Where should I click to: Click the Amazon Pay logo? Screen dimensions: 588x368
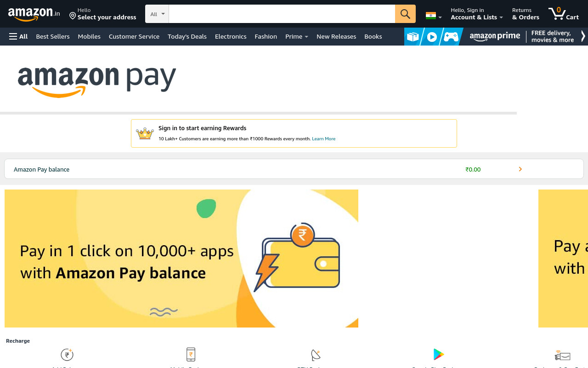click(97, 82)
